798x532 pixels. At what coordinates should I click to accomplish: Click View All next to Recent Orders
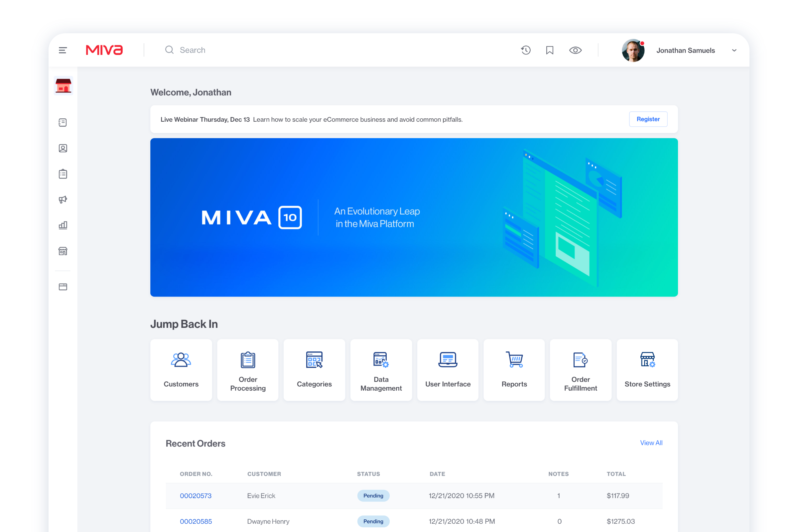point(651,443)
